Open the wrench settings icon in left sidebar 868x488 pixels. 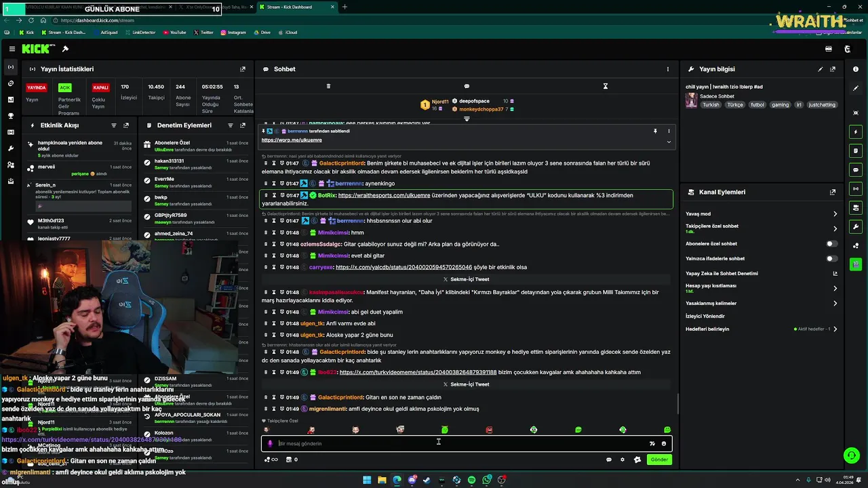click(11, 148)
